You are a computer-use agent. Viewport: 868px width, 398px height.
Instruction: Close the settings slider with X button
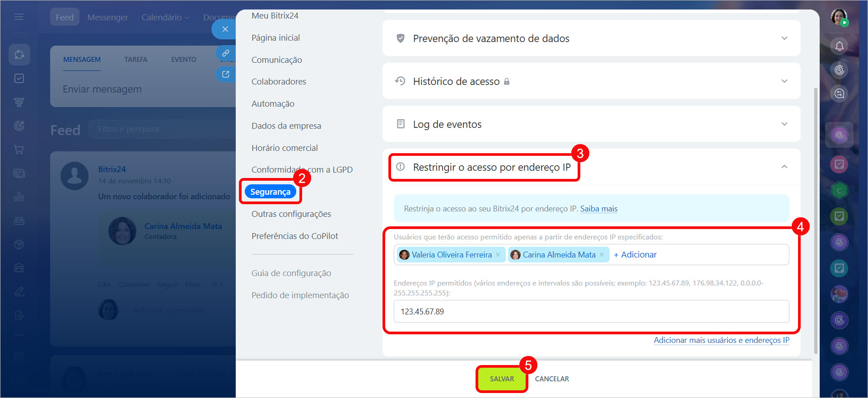pyautogui.click(x=225, y=29)
